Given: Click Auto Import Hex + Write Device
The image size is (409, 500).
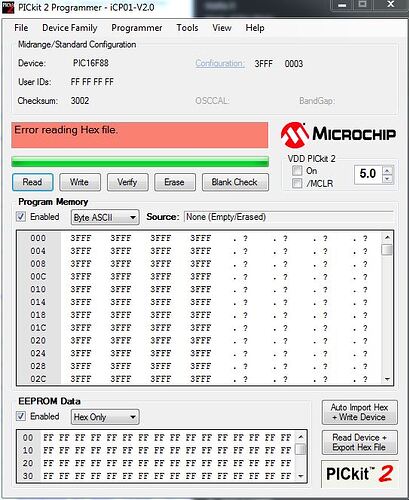Looking at the screenshot, I should (x=360, y=412).
